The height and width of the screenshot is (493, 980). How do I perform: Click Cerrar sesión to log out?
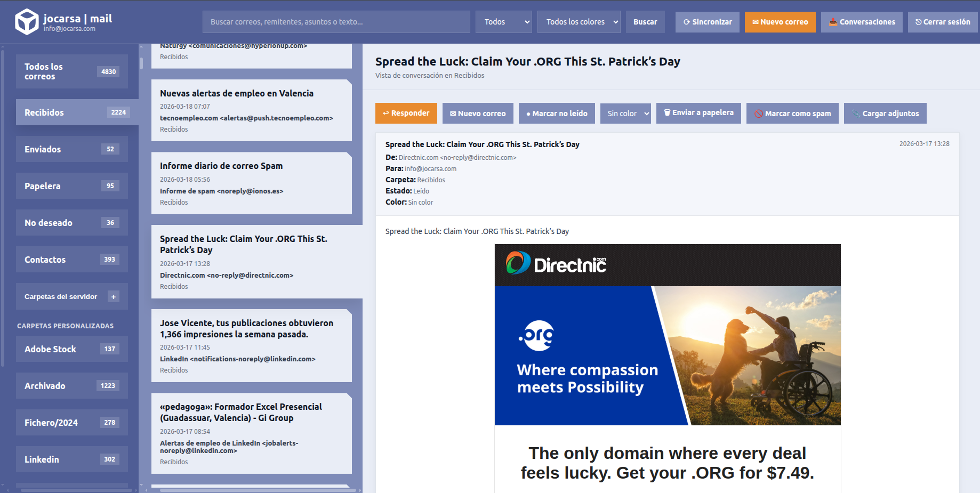click(942, 22)
